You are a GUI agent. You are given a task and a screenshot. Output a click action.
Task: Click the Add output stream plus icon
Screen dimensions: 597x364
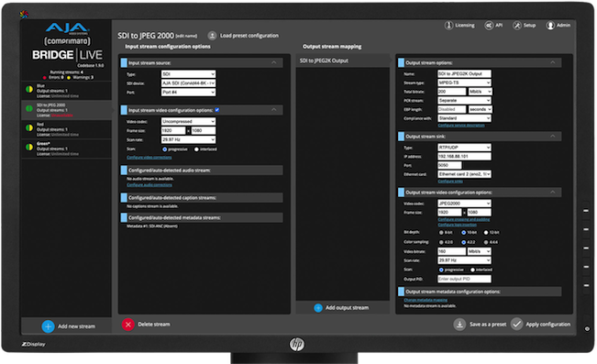pyautogui.click(x=318, y=308)
